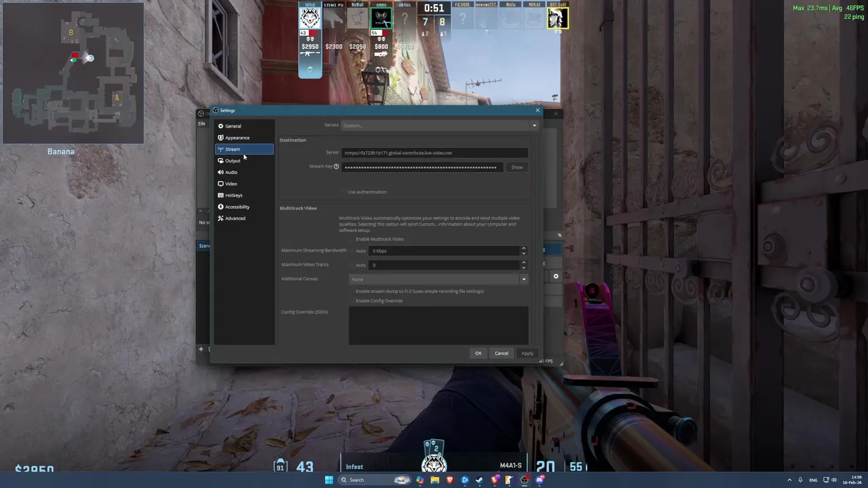The image size is (868, 488).
Task: Show hidden system tray icons
Action: [789, 480]
